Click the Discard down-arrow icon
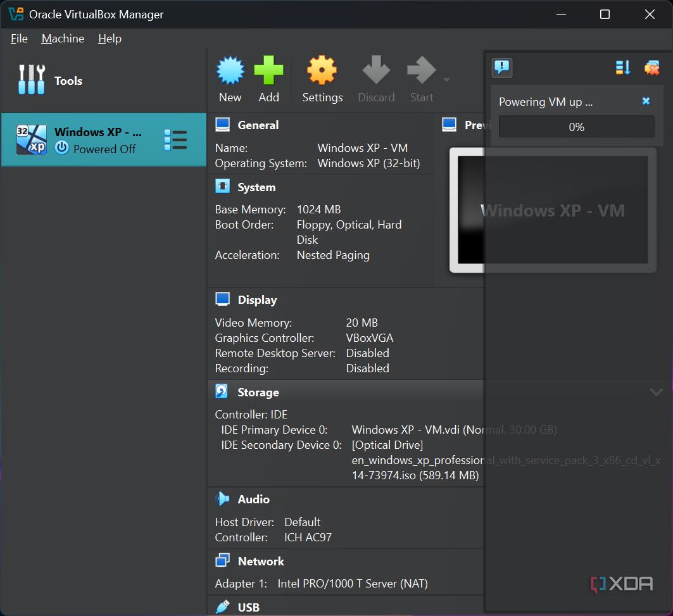 376,70
